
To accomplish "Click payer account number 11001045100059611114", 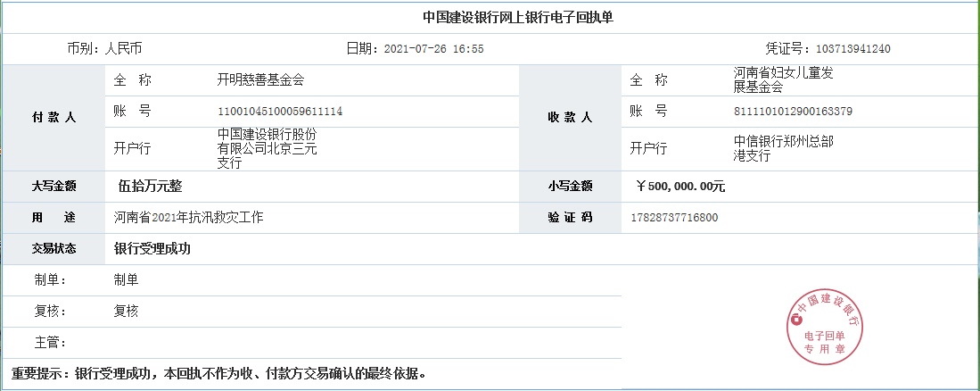I will (x=280, y=112).
